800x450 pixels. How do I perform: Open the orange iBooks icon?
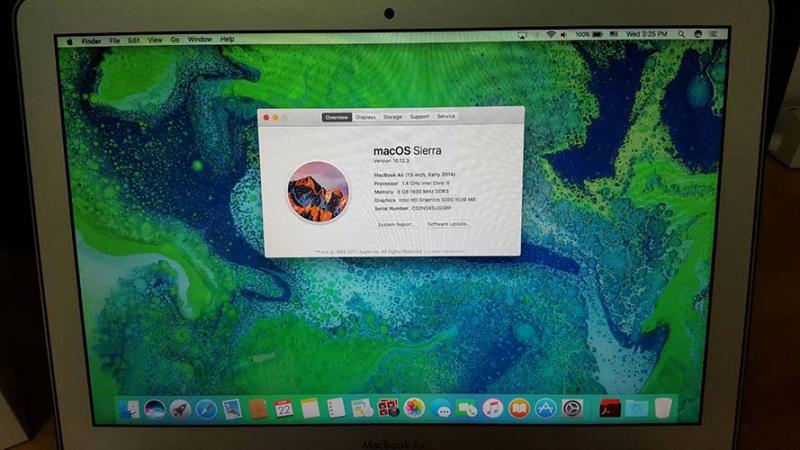coord(519,408)
